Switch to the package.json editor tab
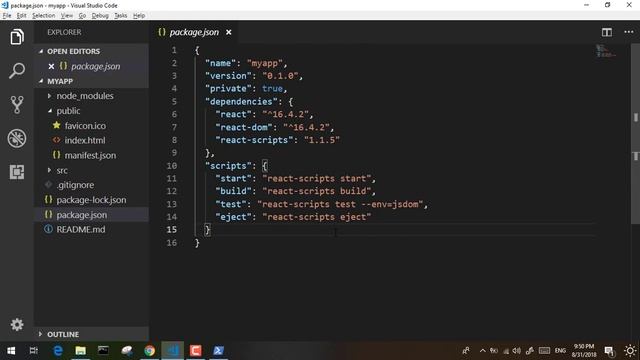The width and height of the screenshot is (640, 360). [x=194, y=32]
